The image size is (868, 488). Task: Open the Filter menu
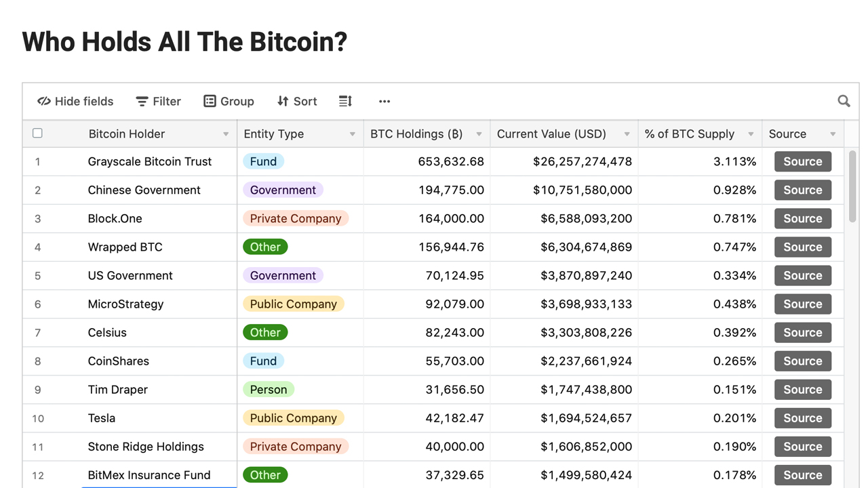158,101
